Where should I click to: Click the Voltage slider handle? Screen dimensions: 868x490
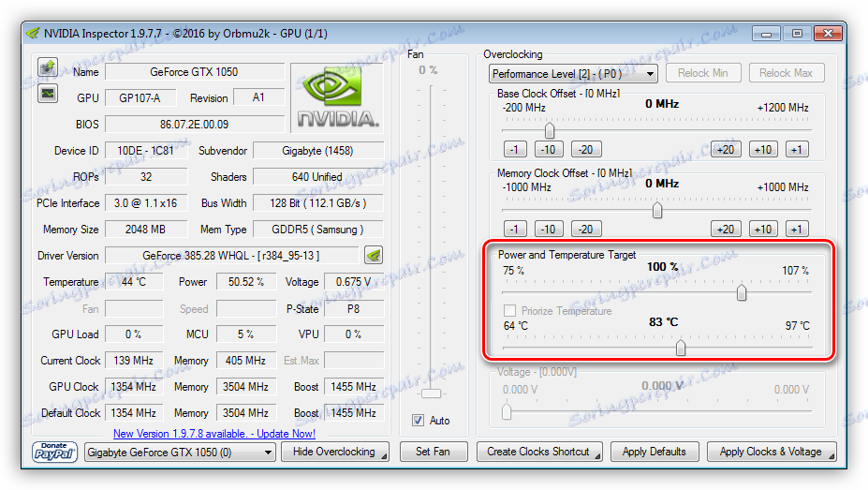click(507, 411)
